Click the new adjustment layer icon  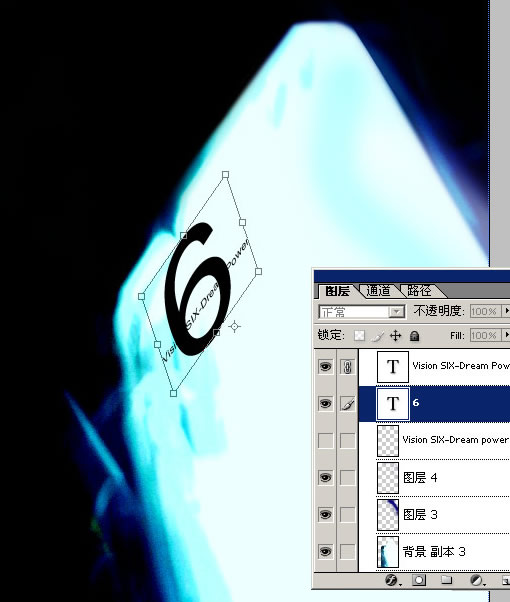tap(477, 580)
